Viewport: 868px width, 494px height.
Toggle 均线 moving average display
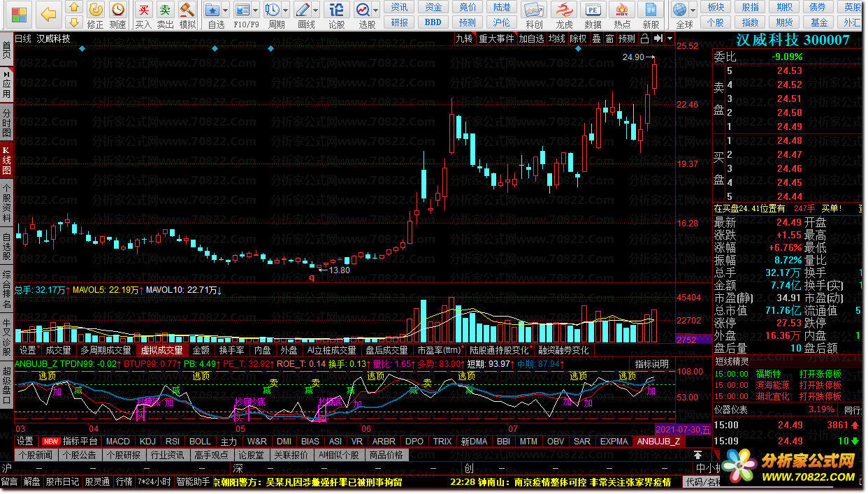557,38
